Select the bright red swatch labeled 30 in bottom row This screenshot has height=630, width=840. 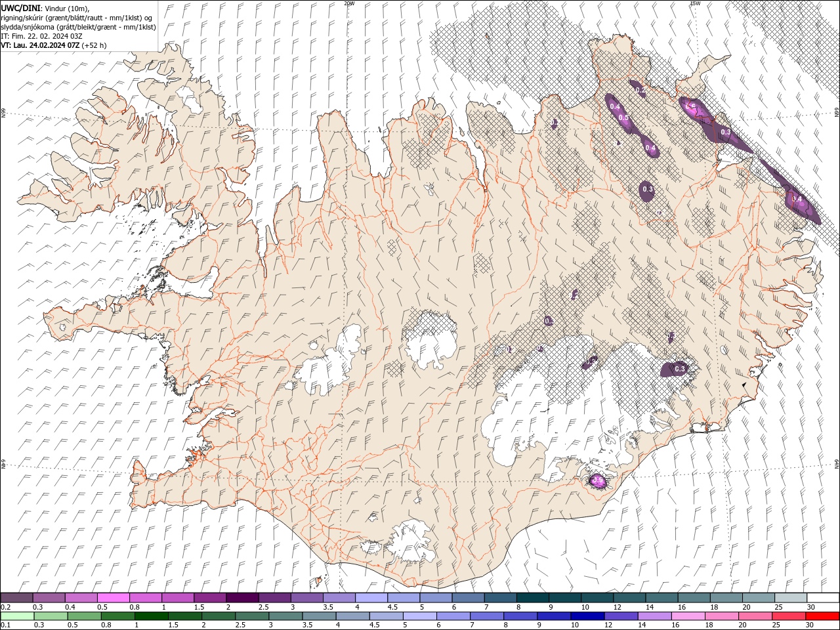[x=823, y=616]
